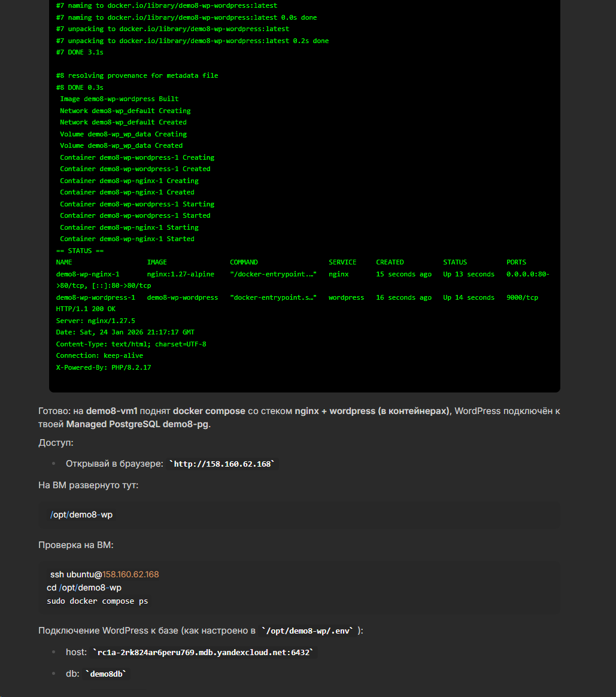Click the 'CREATED' column header
The image size is (616, 697).
coord(390,262)
